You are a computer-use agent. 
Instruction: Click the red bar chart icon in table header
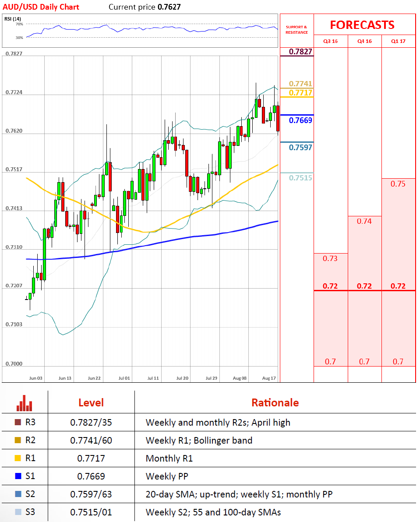pos(24,403)
